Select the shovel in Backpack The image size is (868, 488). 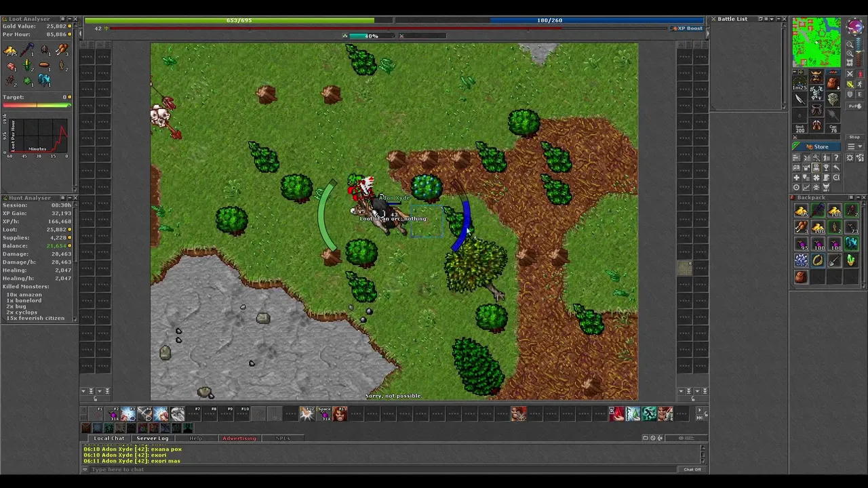click(835, 262)
